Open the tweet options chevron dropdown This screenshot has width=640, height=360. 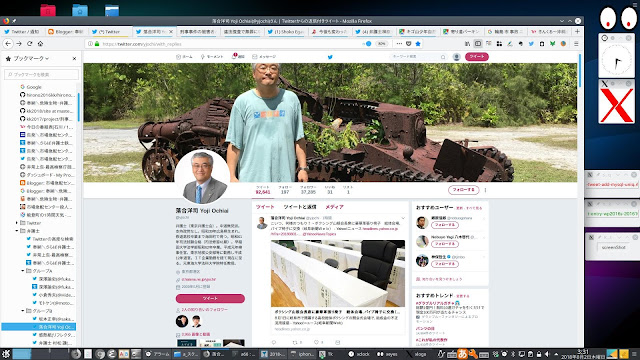click(403, 218)
